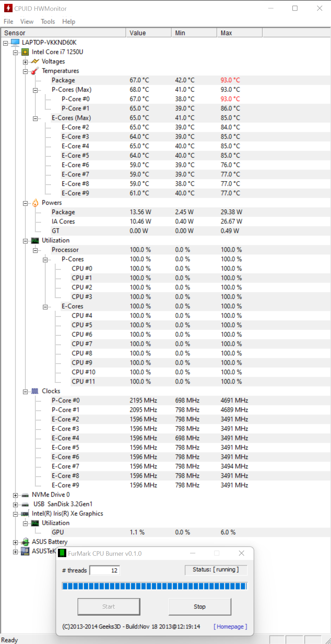
Task: Collapse the E-Cores utilization group
Action: pyautogui.click(x=45, y=307)
